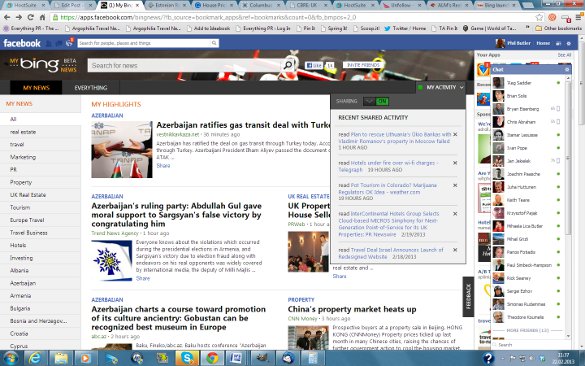Screen dimensions: 585x366
Task: Open the Word icon in the taskbar
Action: (237, 359)
